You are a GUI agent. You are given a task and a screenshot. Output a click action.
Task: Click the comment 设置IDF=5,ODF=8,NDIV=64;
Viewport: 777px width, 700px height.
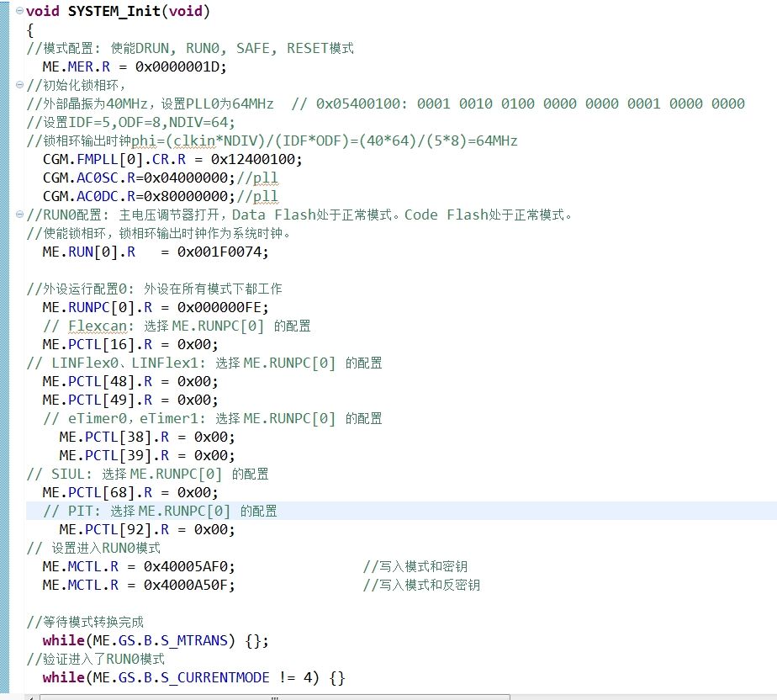(131, 122)
